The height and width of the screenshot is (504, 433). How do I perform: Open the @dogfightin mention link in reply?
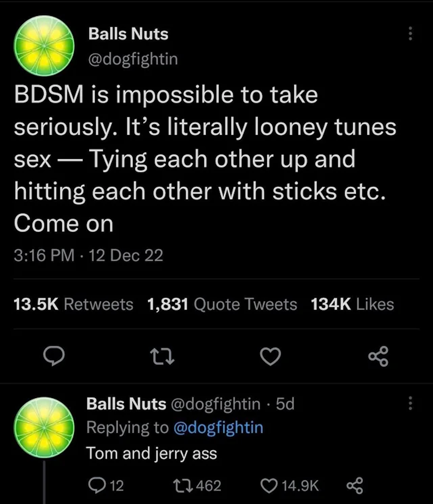click(x=218, y=427)
